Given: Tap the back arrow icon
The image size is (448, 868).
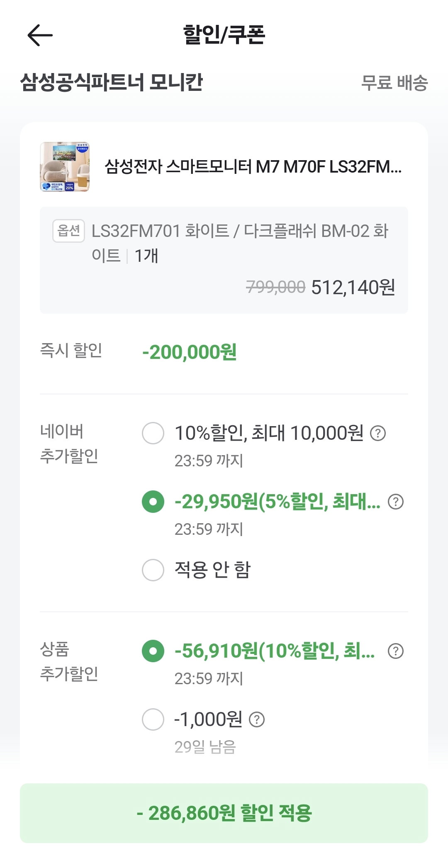Looking at the screenshot, I should (40, 35).
